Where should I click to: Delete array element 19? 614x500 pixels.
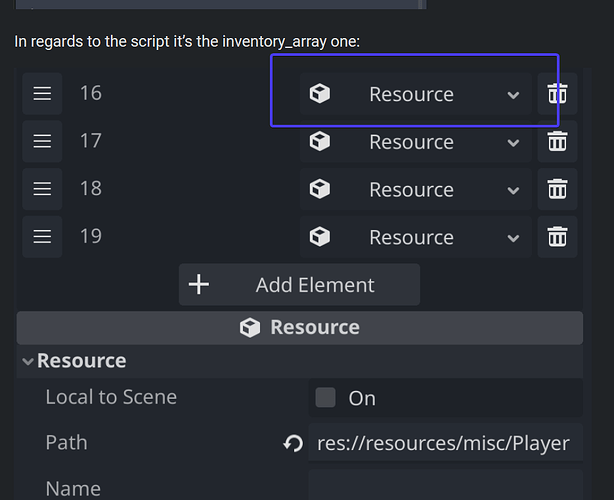click(x=557, y=237)
